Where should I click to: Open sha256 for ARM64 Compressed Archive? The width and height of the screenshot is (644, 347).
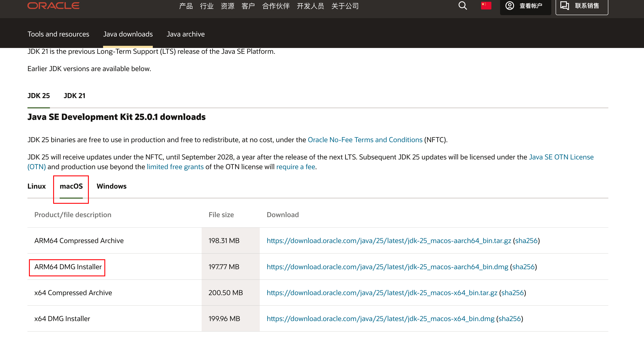[x=526, y=241]
